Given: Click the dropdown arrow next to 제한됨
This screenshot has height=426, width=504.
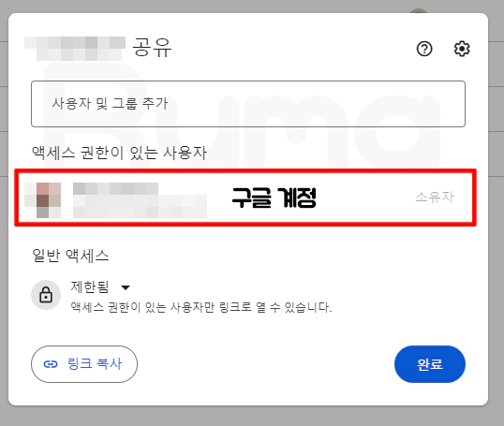Looking at the screenshot, I should 126,287.
